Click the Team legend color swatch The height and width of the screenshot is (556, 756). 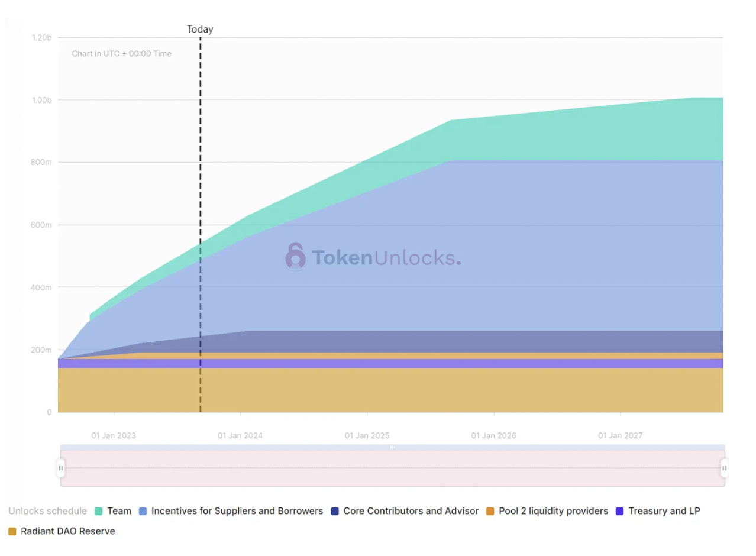99,511
